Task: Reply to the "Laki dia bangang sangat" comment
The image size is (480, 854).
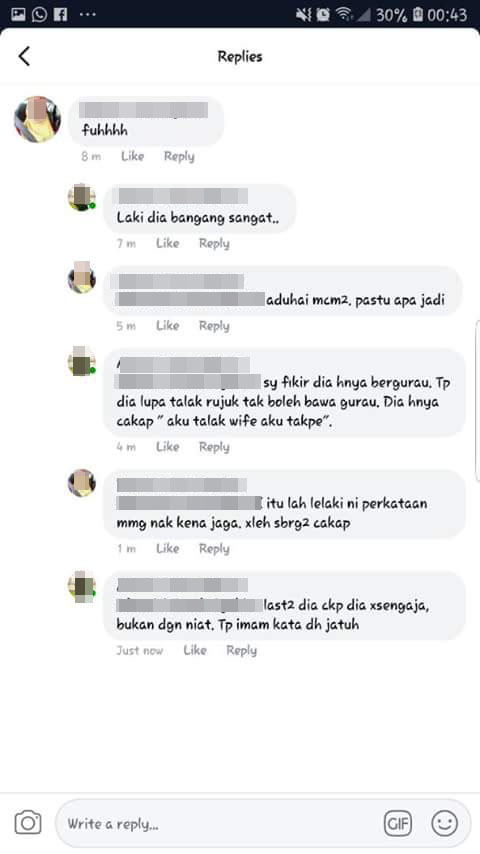Action: (x=214, y=243)
